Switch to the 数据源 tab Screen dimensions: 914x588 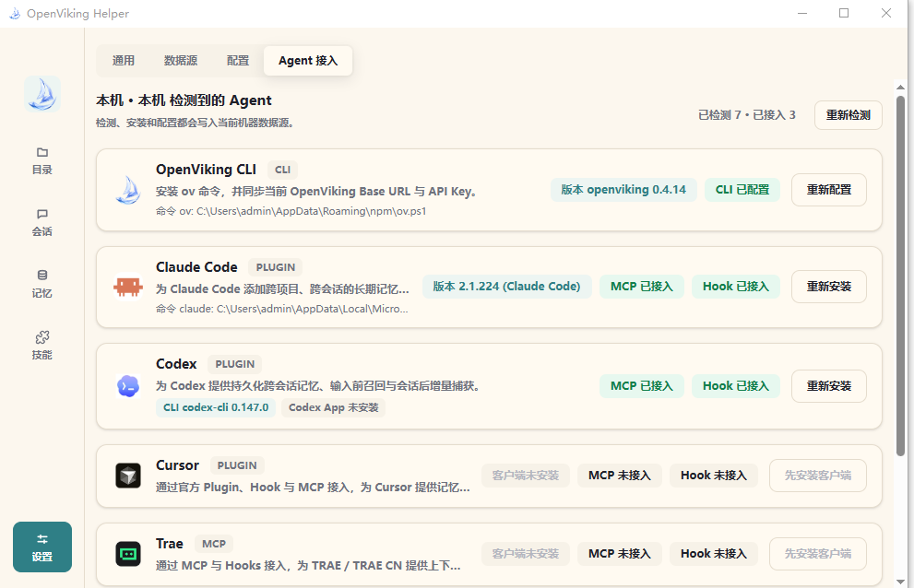pos(181,61)
